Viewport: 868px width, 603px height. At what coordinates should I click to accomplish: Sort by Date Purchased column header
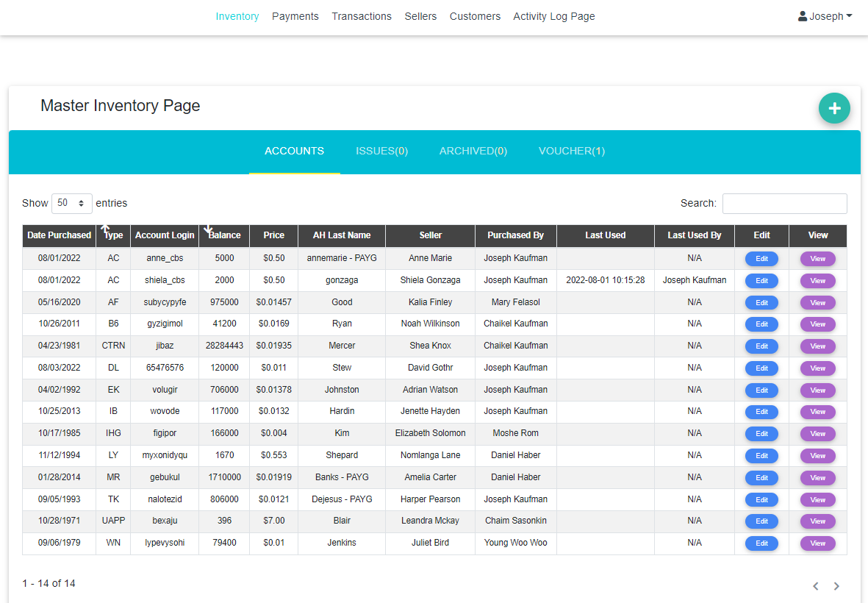[x=59, y=235]
